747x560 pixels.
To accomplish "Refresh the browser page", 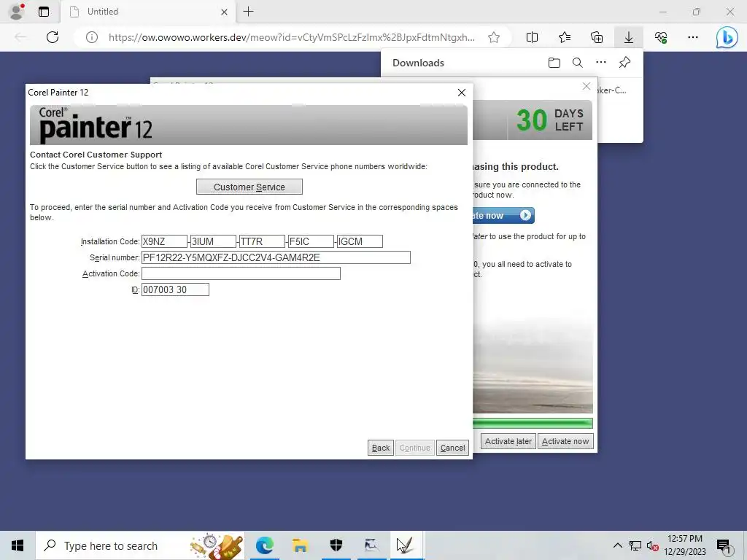I will [x=53, y=37].
